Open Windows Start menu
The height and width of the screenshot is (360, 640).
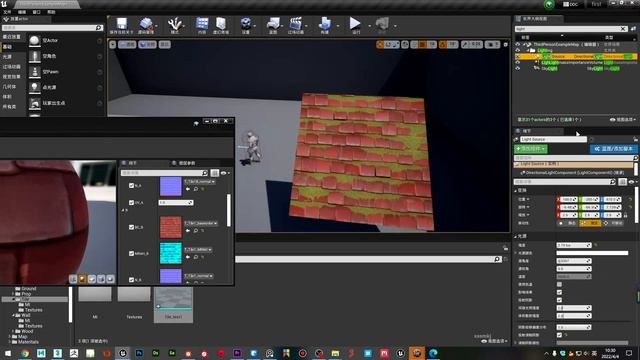point(8,353)
